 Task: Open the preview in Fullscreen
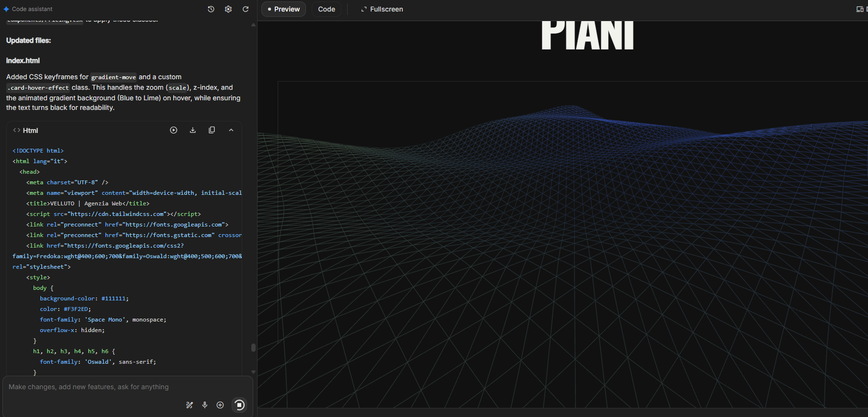[382, 9]
